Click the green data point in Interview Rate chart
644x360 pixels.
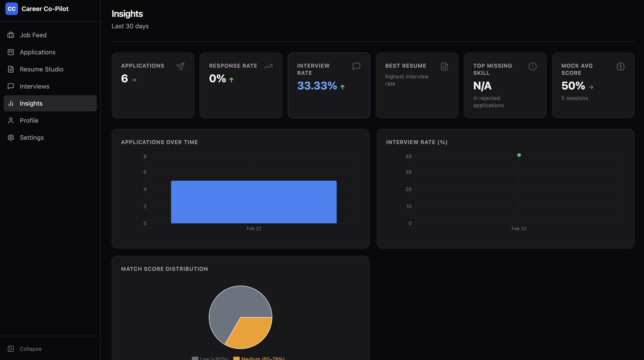[519, 155]
